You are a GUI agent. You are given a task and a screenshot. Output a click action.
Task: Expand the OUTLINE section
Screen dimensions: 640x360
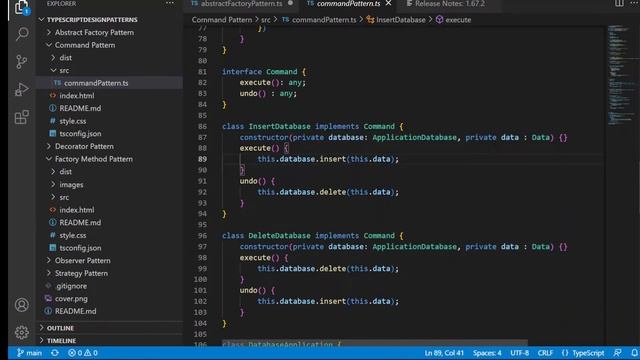pyautogui.click(x=60, y=328)
